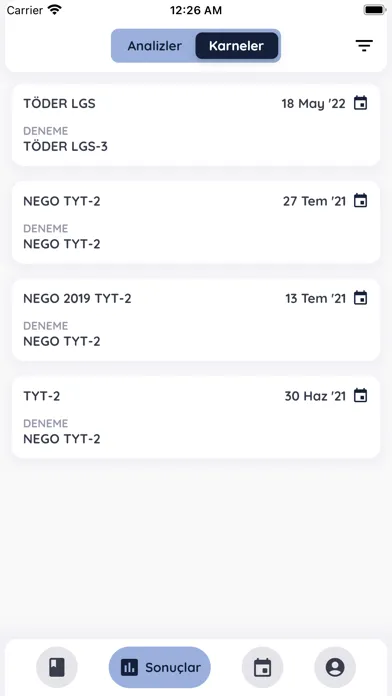The height and width of the screenshot is (696, 392).
Task: Open the calendar tab in bottom bar
Action: click(x=262, y=667)
